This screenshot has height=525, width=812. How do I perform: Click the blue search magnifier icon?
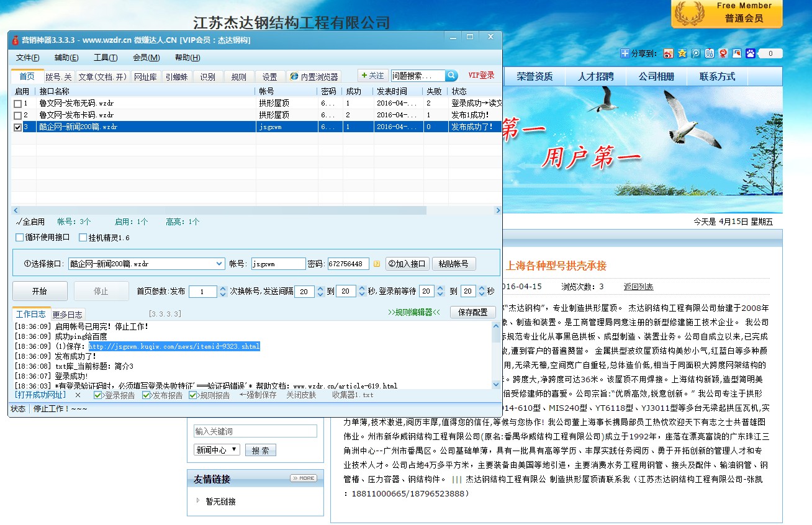pos(451,76)
